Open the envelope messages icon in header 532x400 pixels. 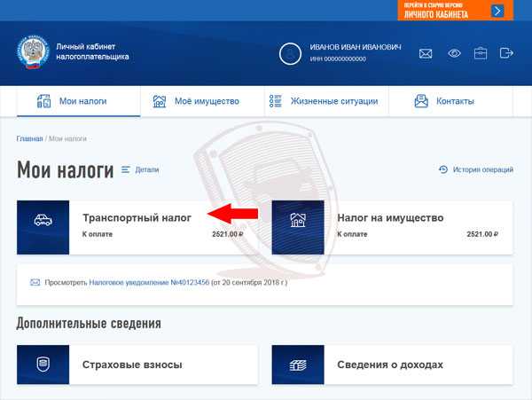pos(425,53)
